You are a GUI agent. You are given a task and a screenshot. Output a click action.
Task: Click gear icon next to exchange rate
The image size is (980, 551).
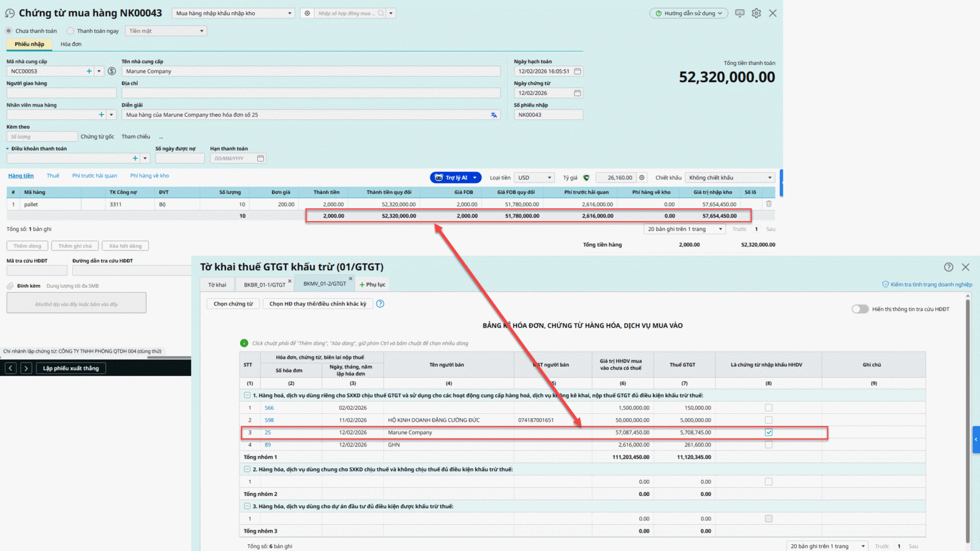coord(642,178)
